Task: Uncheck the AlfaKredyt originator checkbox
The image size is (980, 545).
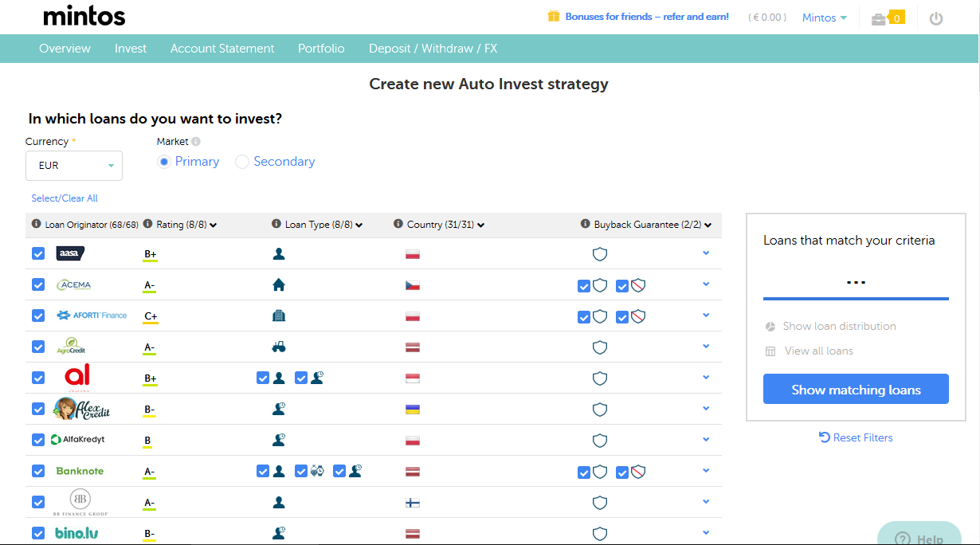Action: coord(38,440)
